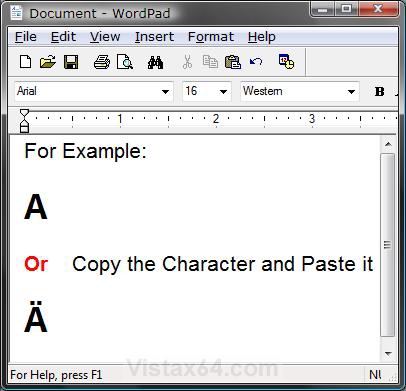Click the text "Copy the Character and Paste it"
The image size is (406, 391).
pos(223,265)
